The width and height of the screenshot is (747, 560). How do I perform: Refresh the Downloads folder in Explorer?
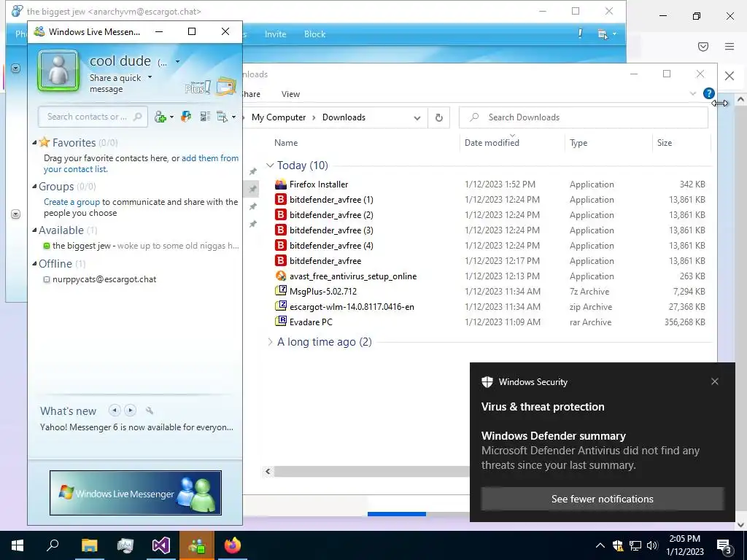click(438, 117)
